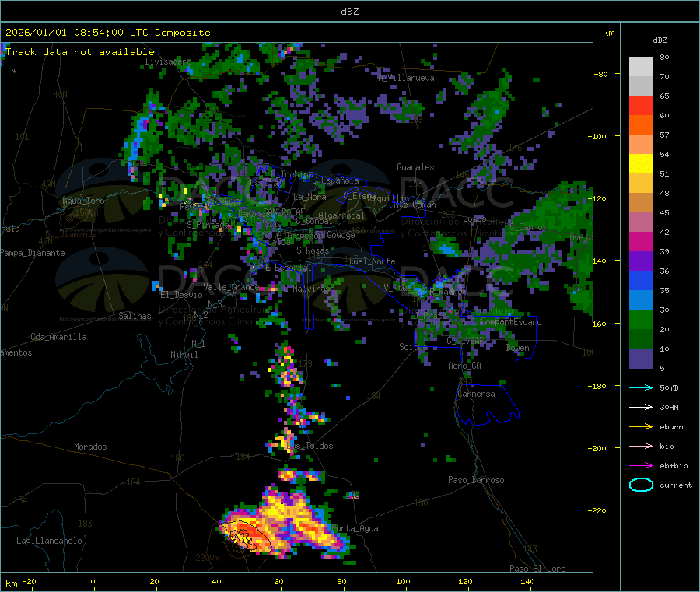Click the pink bip arrow icon
This screenshot has height=592, width=700.
pos(641,446)
